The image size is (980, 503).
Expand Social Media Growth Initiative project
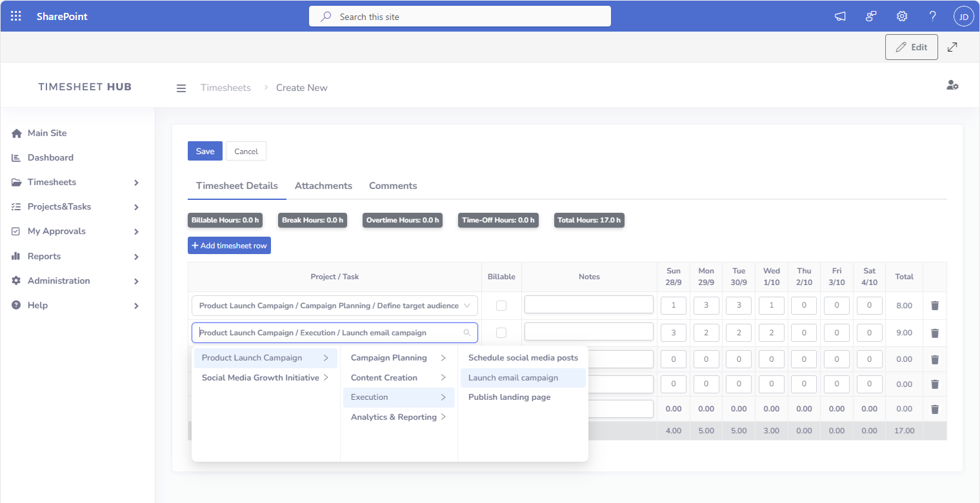click(265, 378)
